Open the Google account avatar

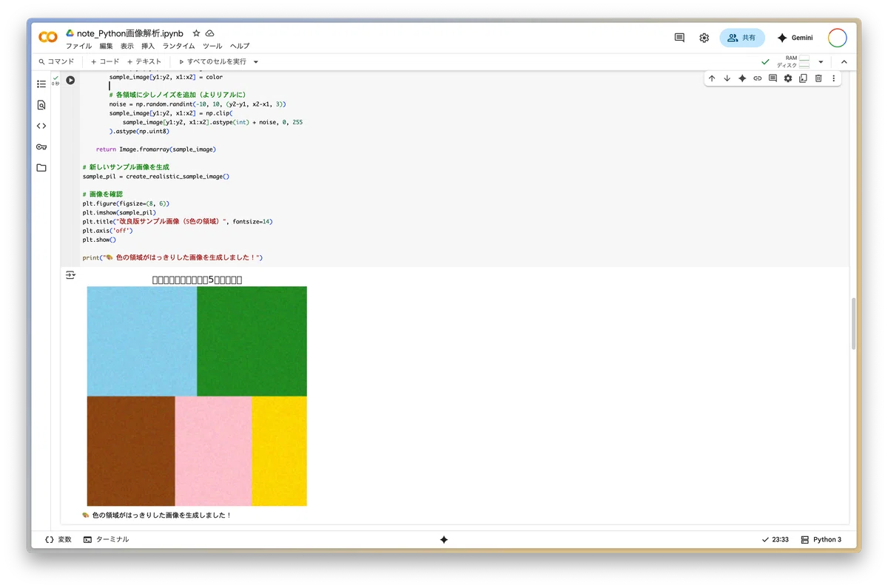tap(838, 38)
